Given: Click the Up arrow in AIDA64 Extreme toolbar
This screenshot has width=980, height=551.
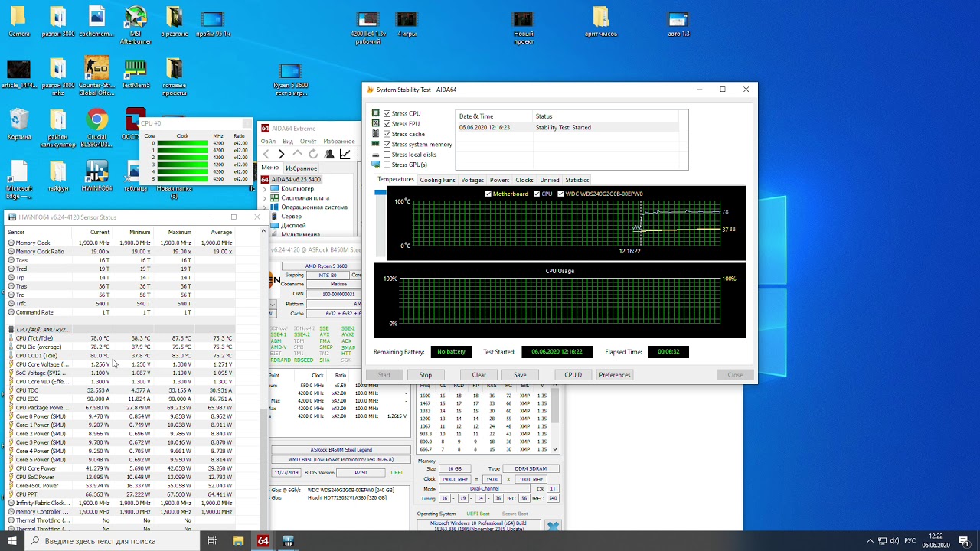Looking at the screenshot, I should coord(298,155).
